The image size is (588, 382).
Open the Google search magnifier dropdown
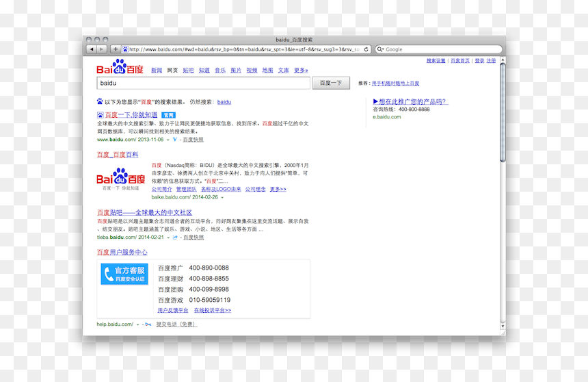(x=380, y=49)
